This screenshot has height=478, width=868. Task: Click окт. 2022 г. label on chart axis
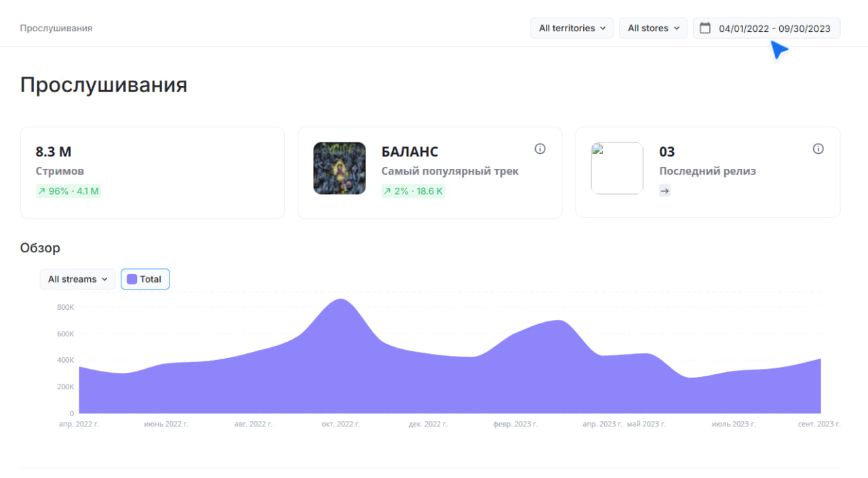click(x=340, y=424)
